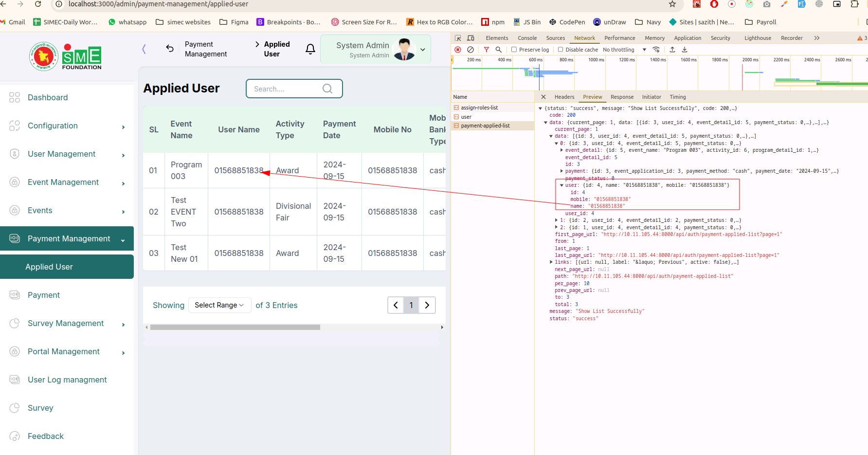This screenshot has width=868, height=455.
Task: Open the CodePen bookmark
Action: (567, 22)
